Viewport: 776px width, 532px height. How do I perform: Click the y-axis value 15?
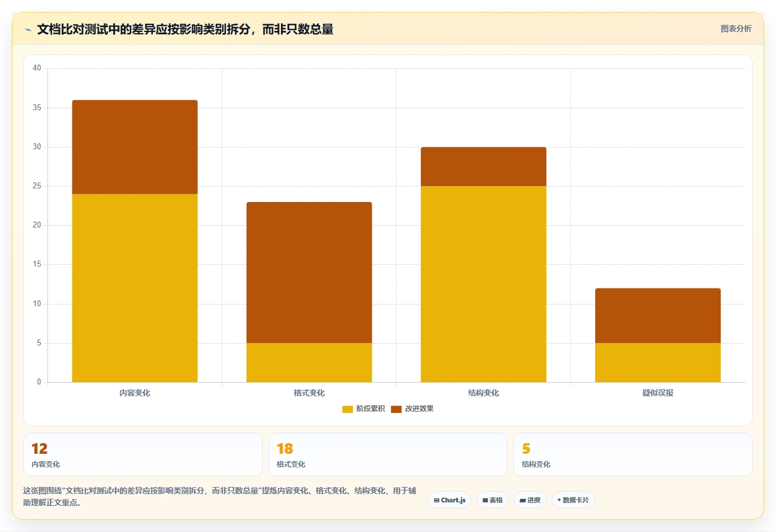[37, 265]
